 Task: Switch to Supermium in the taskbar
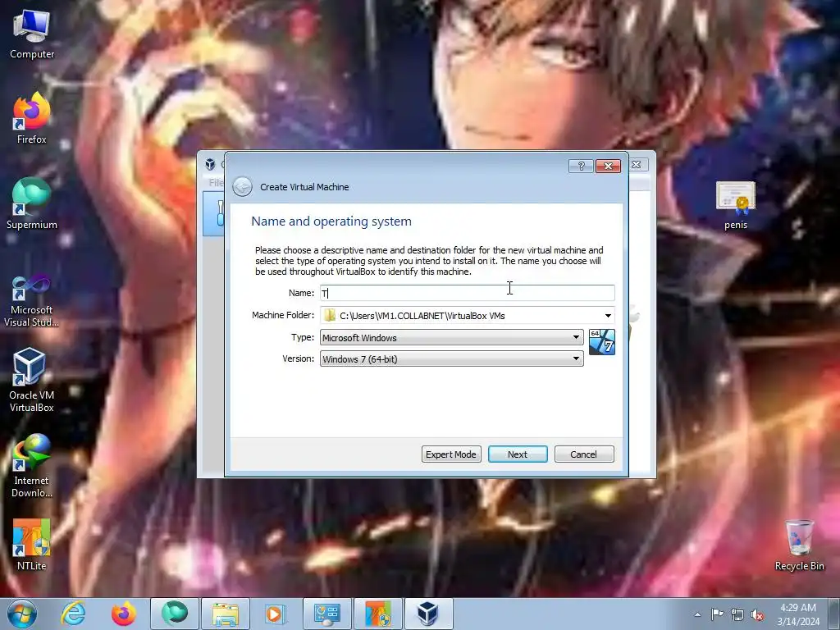[x=175, y=614]
